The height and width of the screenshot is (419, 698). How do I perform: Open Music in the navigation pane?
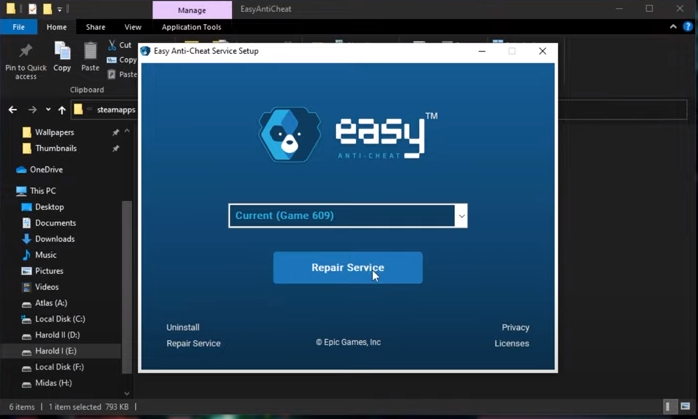(x=46, y=255)
